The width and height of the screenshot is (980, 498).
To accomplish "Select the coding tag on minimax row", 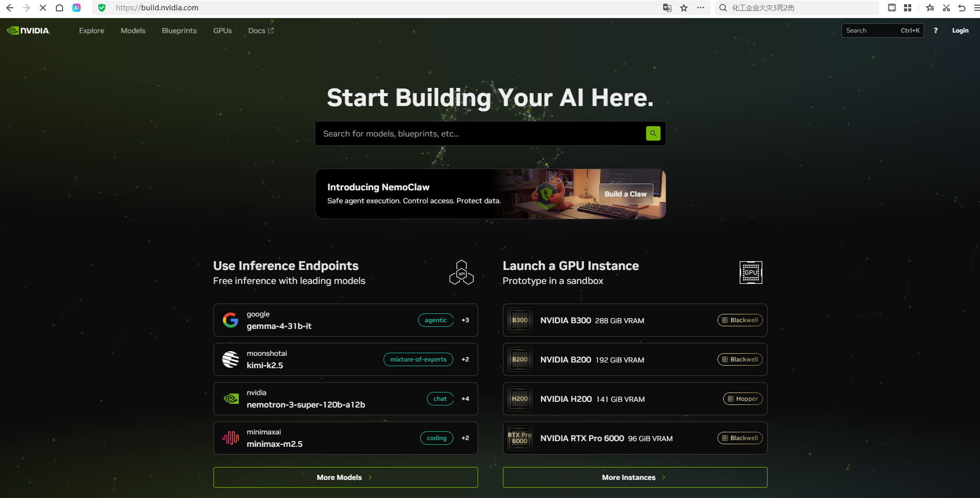I will 437,438.
